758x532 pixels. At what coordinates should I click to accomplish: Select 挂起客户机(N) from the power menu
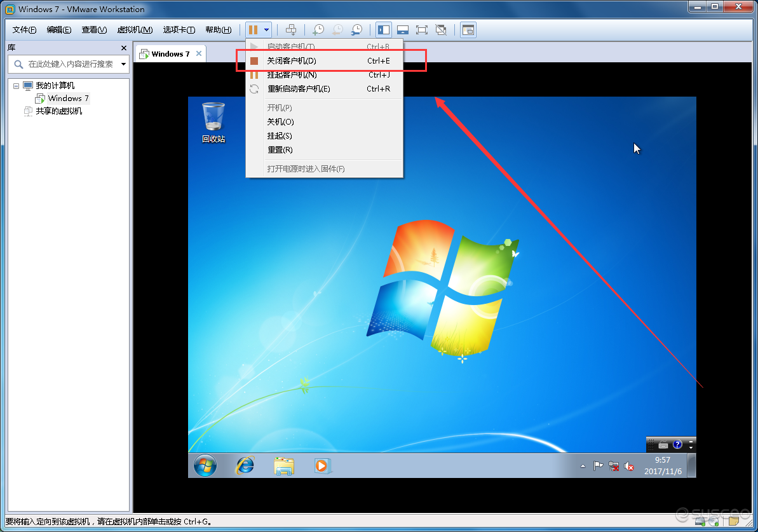tap(325, 75)
